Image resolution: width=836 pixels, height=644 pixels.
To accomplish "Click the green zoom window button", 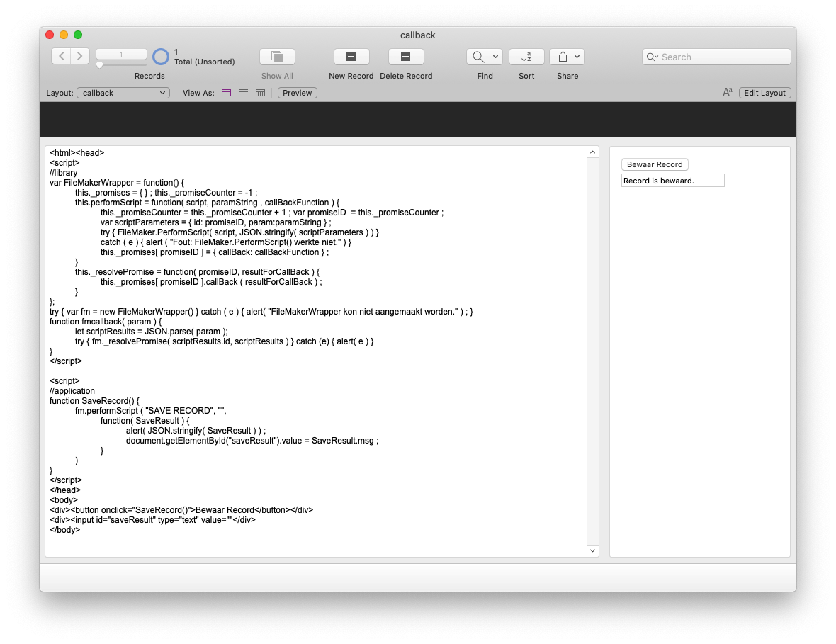I will (x=78, y=35).
